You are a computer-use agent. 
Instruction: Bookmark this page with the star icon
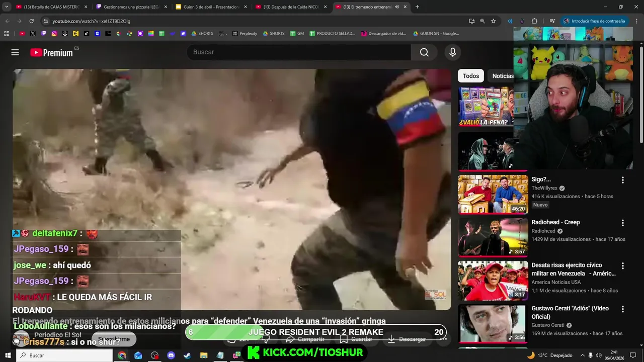coord(494,21)
